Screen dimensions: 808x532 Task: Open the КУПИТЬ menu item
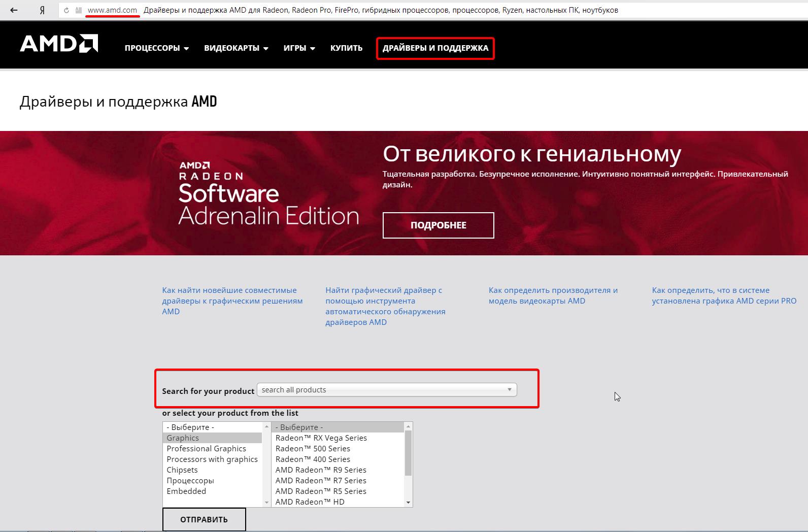point(346,48)
